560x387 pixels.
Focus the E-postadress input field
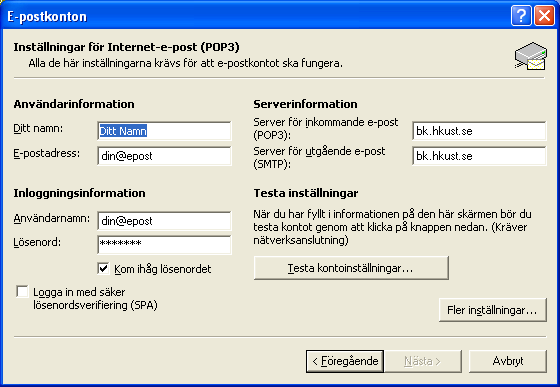164,156
